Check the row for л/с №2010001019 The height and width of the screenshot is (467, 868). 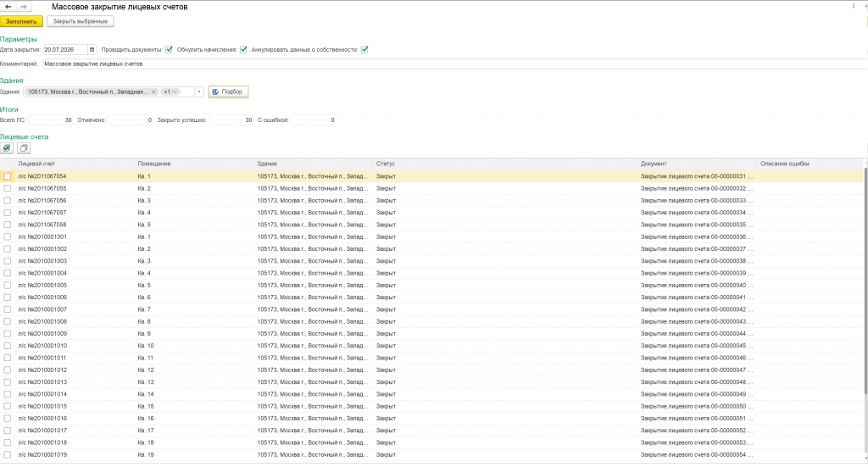click(7, 455)
